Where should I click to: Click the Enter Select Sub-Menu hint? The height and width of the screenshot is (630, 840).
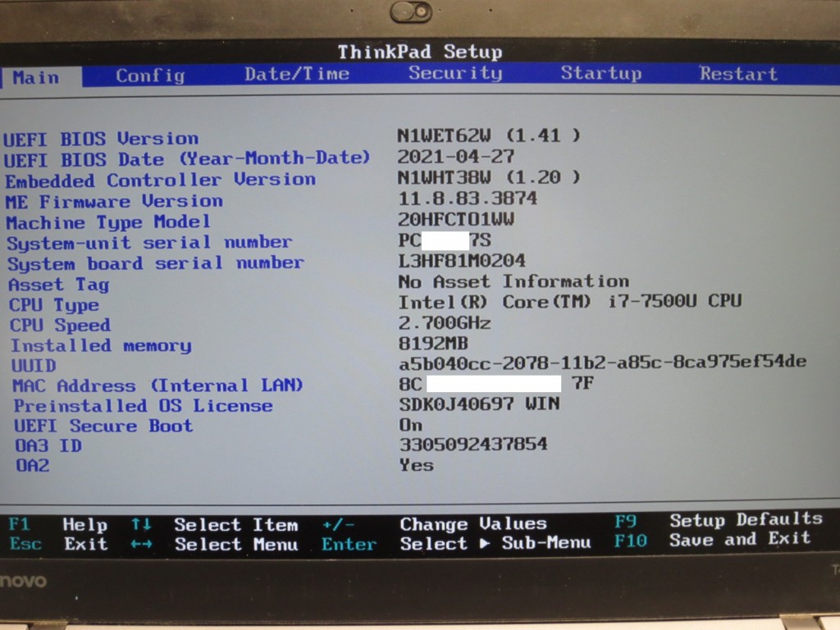click(x=456, y=543)
